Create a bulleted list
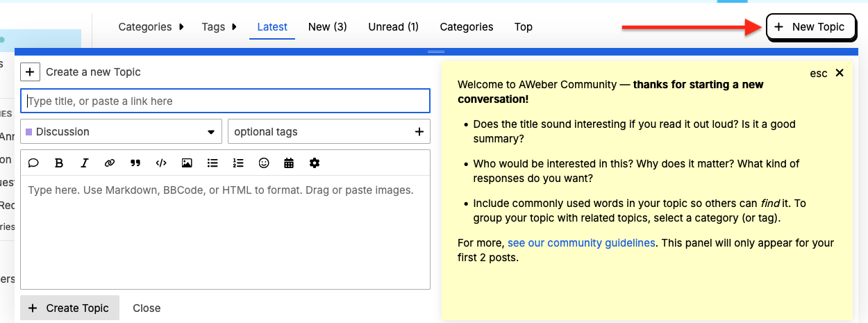The width and height of the screenshot is (868, 323). [212, 163]
